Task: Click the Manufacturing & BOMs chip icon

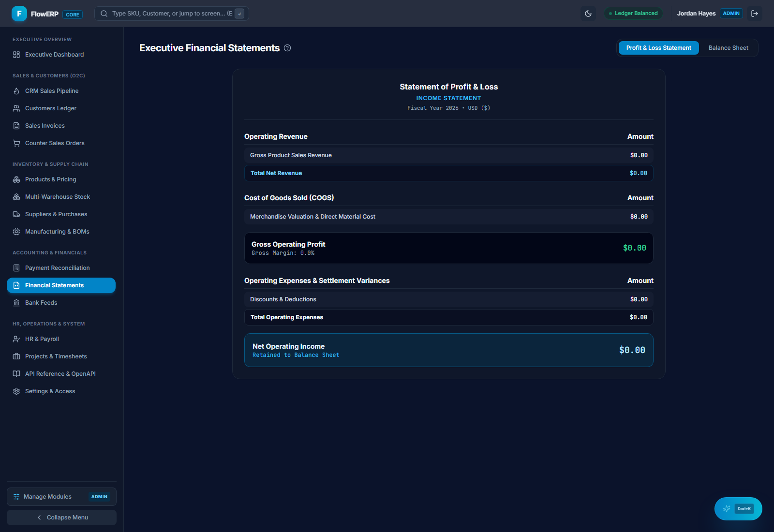Action: tap(16, 232)
